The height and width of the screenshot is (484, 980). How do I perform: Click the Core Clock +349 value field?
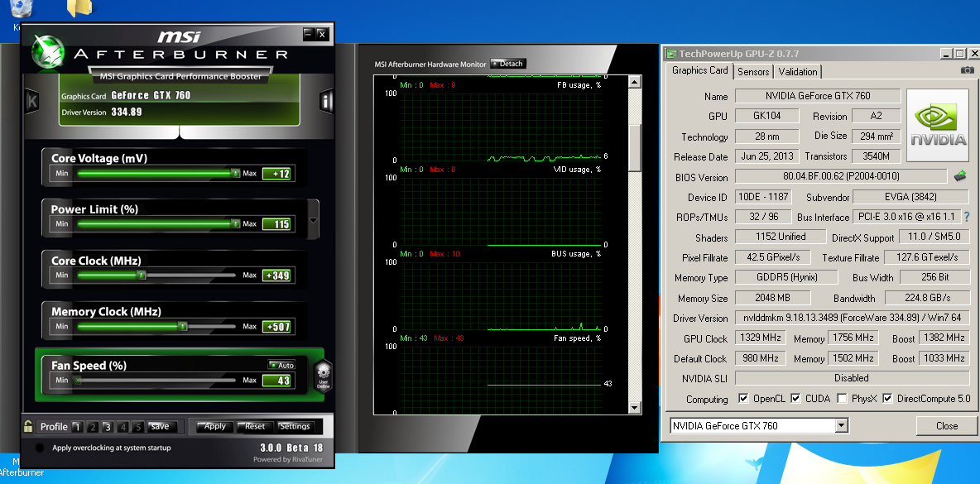276,276
